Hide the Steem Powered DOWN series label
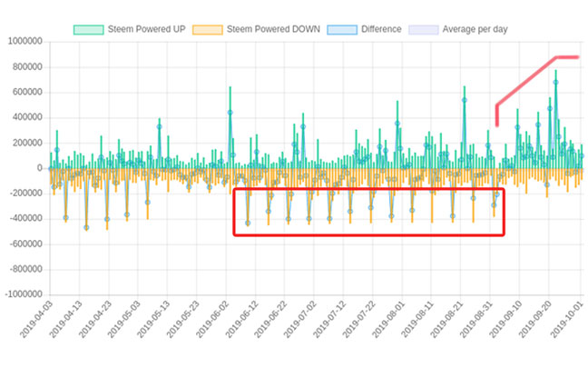The width and height of the screenshot is (588, 368). (273, 29)
